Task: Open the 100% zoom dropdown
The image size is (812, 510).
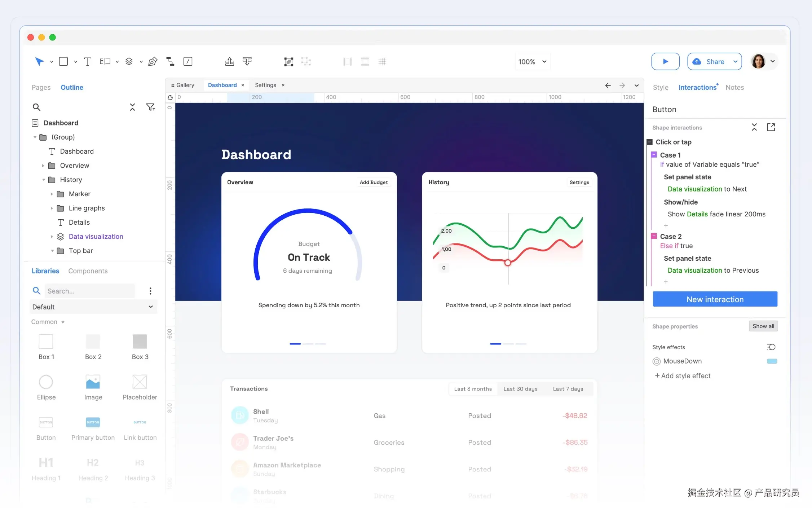Action: click(532, 62)
